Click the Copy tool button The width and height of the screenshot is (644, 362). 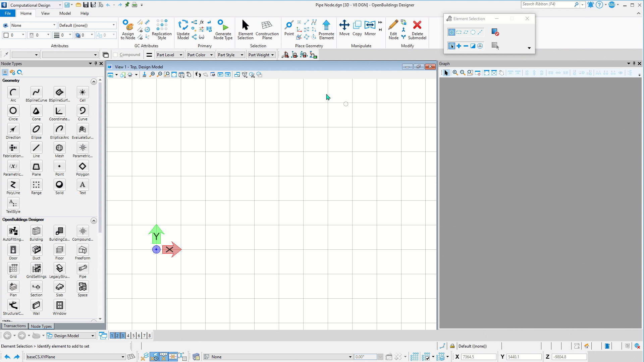click(357, 28)
